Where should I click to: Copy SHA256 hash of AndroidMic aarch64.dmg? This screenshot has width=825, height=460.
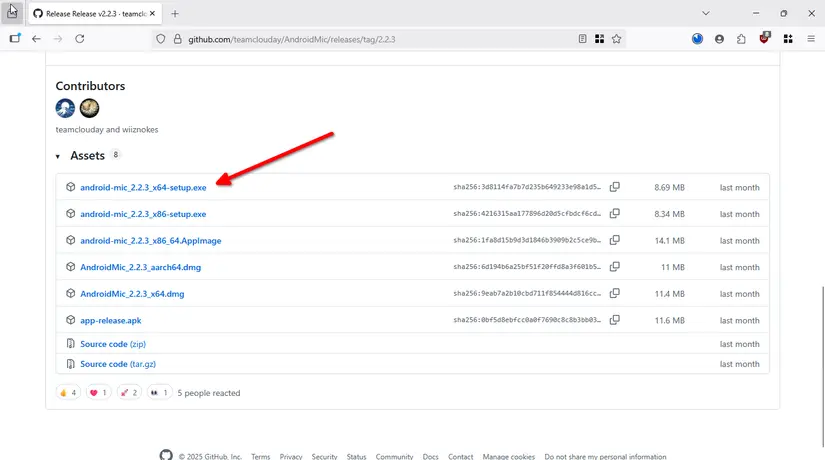click(x=615, y=267)
